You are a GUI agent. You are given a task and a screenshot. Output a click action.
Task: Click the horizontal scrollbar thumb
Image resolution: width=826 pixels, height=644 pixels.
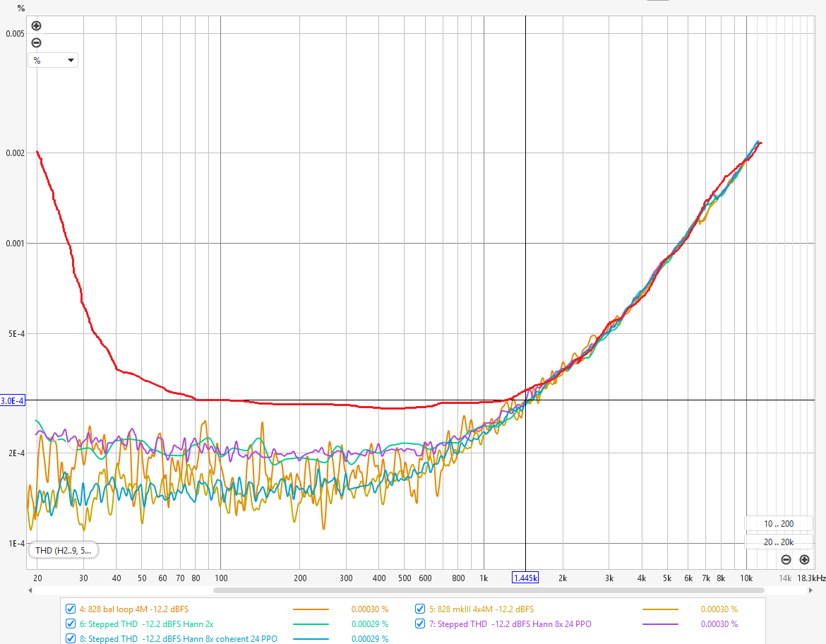click(489, 590)
